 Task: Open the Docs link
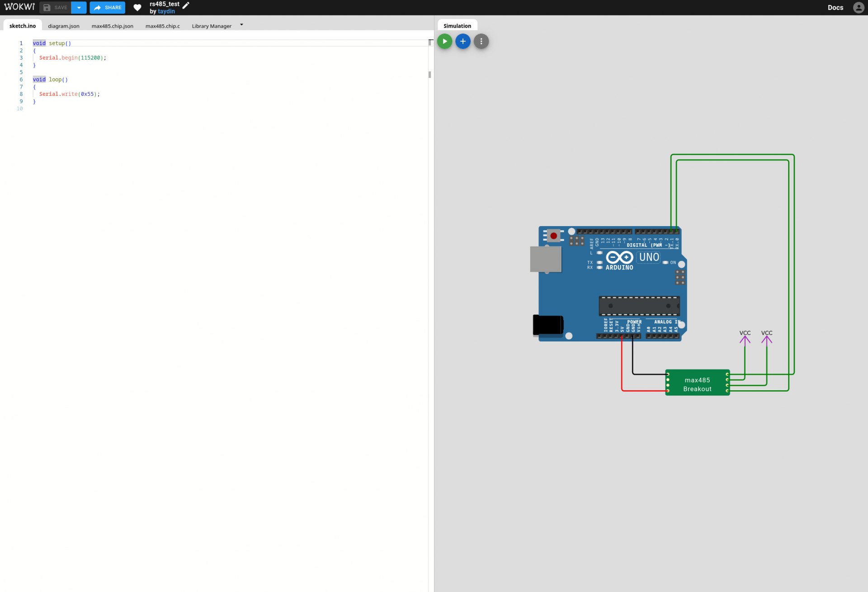pos(835,8)
